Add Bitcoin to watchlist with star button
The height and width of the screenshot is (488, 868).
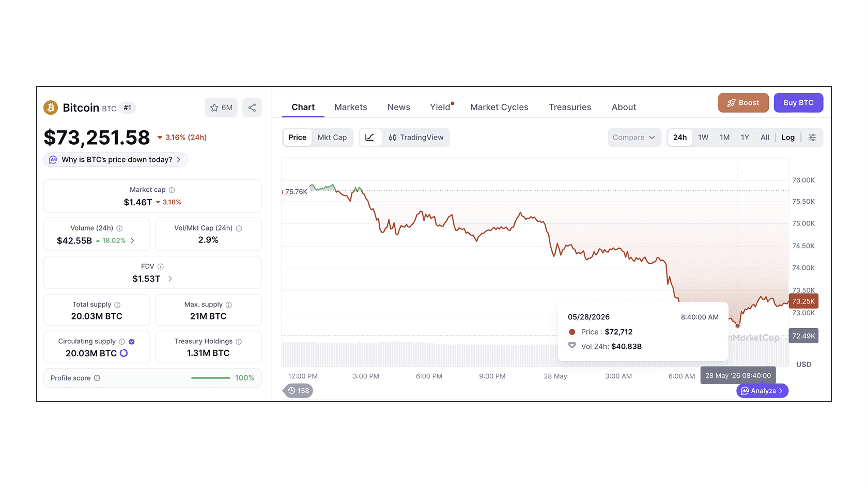tap(221, 108)
